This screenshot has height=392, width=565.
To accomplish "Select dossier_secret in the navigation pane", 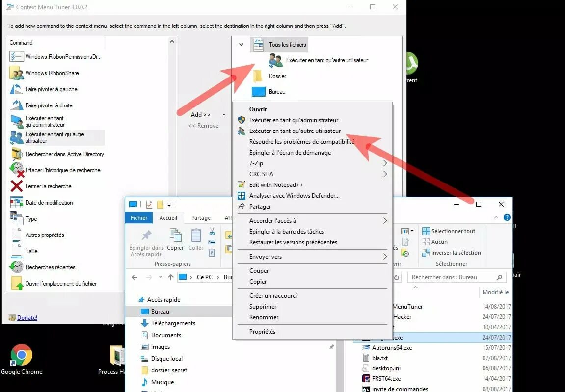I will click(169, 370).
